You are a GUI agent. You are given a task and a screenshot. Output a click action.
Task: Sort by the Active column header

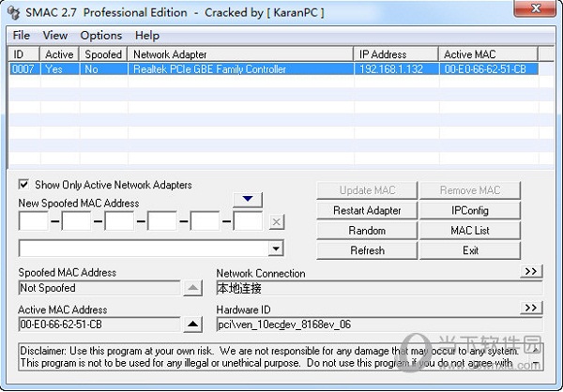pyautogui.click(x=60, y=54)
